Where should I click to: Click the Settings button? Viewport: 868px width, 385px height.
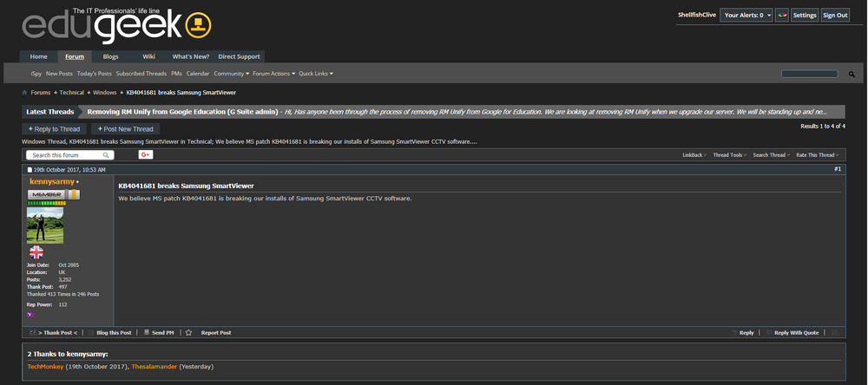[805, 16]
